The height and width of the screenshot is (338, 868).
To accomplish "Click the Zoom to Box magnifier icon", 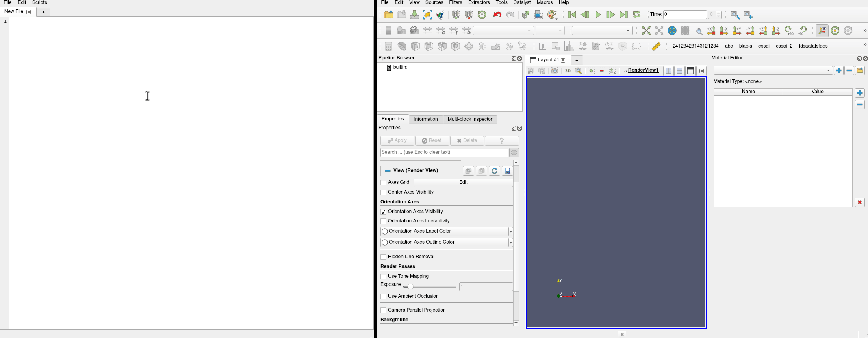I will (x=698, y=31).
